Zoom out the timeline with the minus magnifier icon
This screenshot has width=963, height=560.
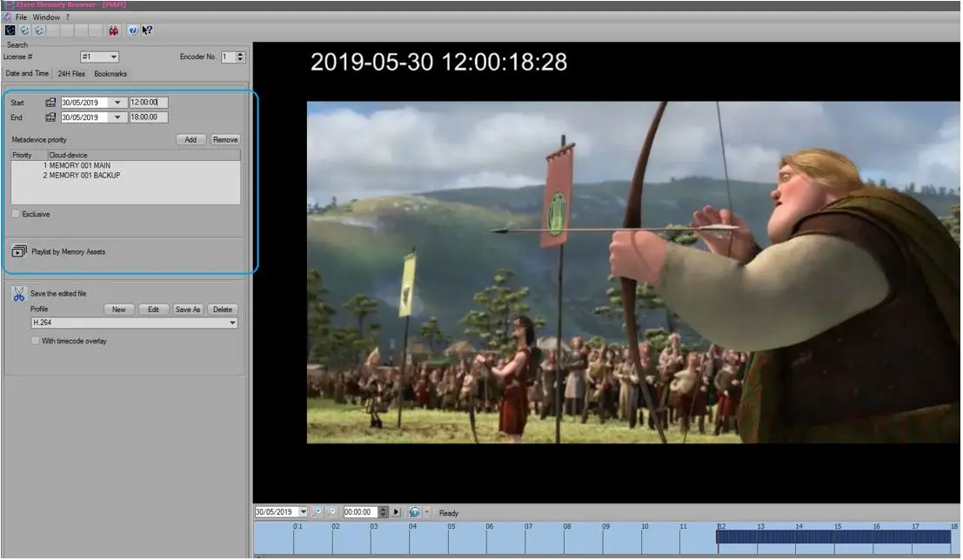(331, 512)
